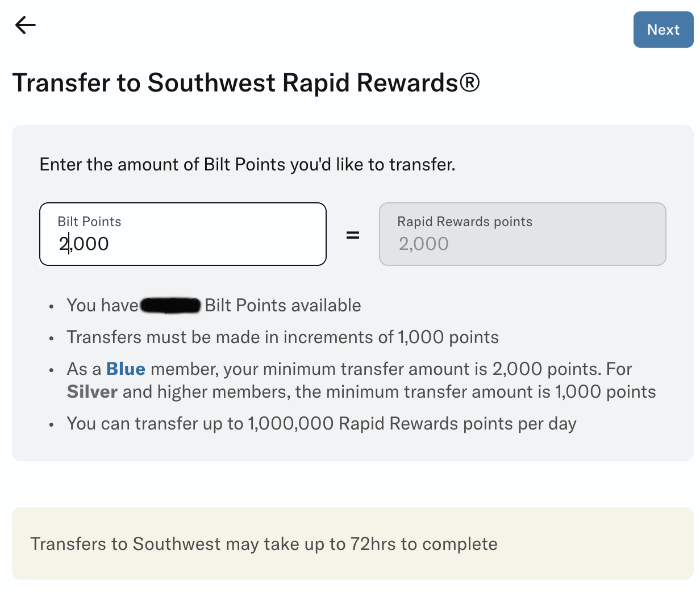Click the blacked-out points balance
The image size is (700, 592).
tap(170, 306)
